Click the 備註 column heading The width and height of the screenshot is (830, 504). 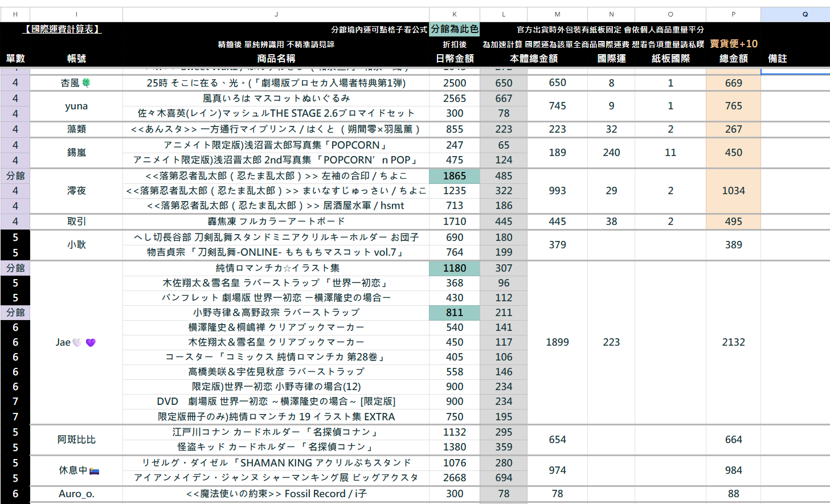point(778,59)
